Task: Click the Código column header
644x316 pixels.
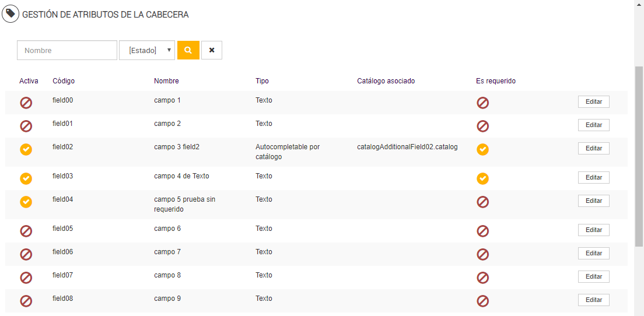Action: [64, 81]
